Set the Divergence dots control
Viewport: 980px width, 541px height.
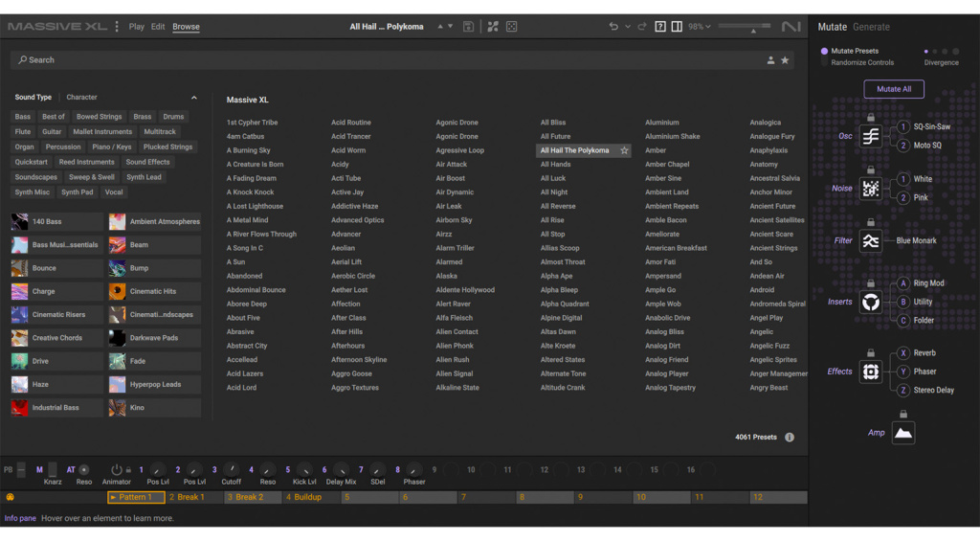pos(940,52)
